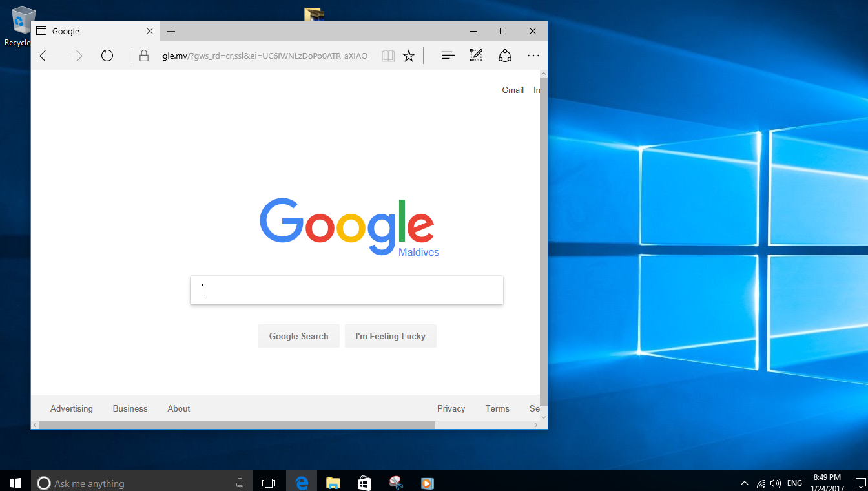Open Reading view book icon
This screenshot has width=868, height=491.
click(387, 56)
